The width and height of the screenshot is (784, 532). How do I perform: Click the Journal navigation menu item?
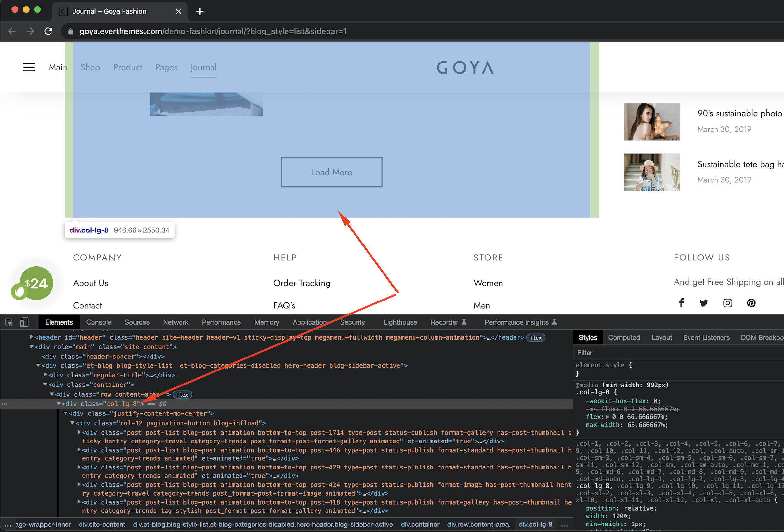(x=203, y=67)
